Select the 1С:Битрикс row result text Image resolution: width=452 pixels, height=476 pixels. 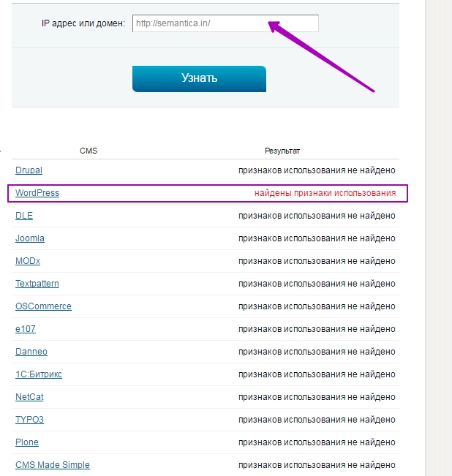317,374
